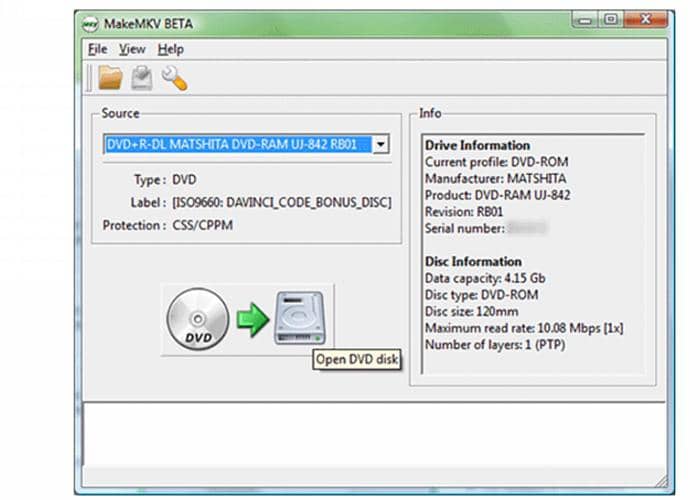Click the Type value DVD
Image resolution: width=700 pixels, height=500 pixels.
click(x=184, y=179)
